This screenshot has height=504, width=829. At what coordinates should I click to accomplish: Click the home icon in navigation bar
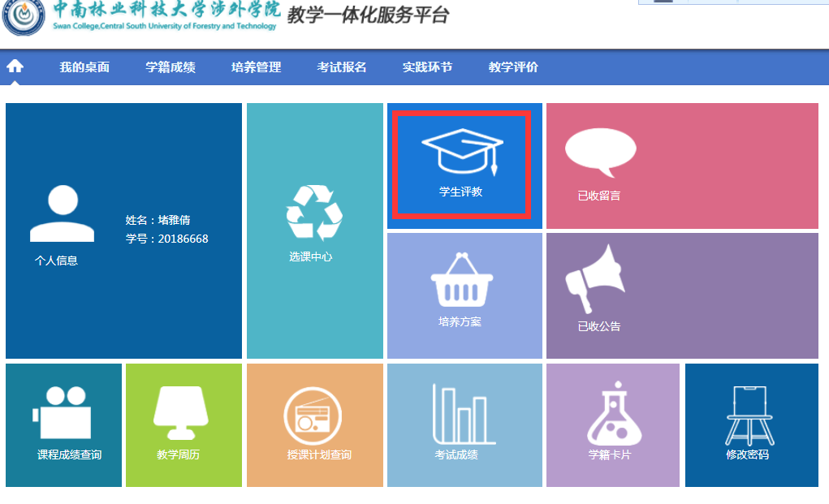tap(15, 67)
